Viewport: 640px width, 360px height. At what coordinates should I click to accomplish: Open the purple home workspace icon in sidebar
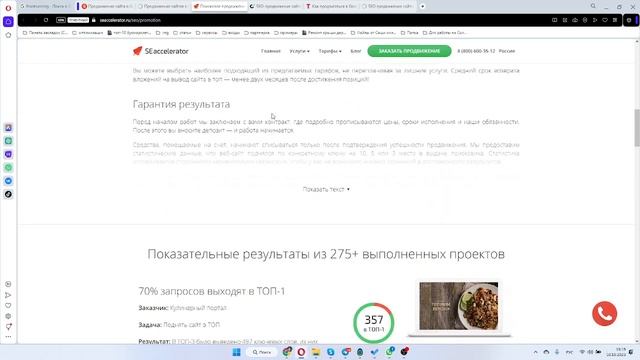[x=8, y=22]
